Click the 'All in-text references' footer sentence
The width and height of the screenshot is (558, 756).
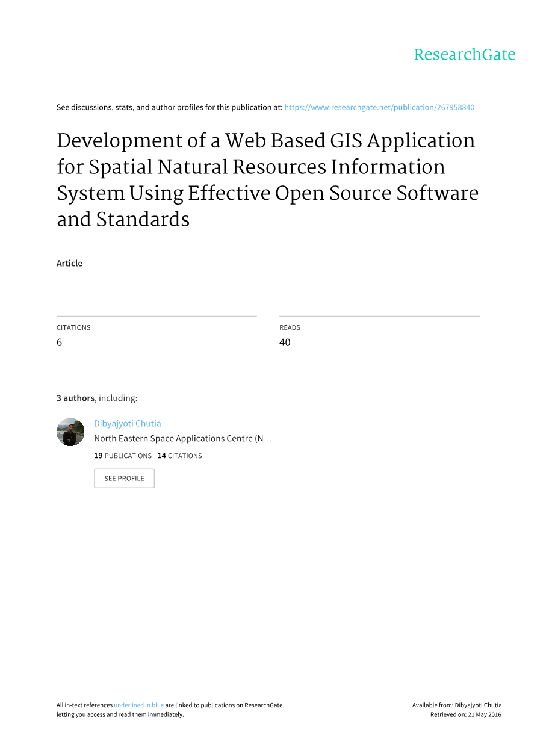pyautogui.click(x=170, y=710)
